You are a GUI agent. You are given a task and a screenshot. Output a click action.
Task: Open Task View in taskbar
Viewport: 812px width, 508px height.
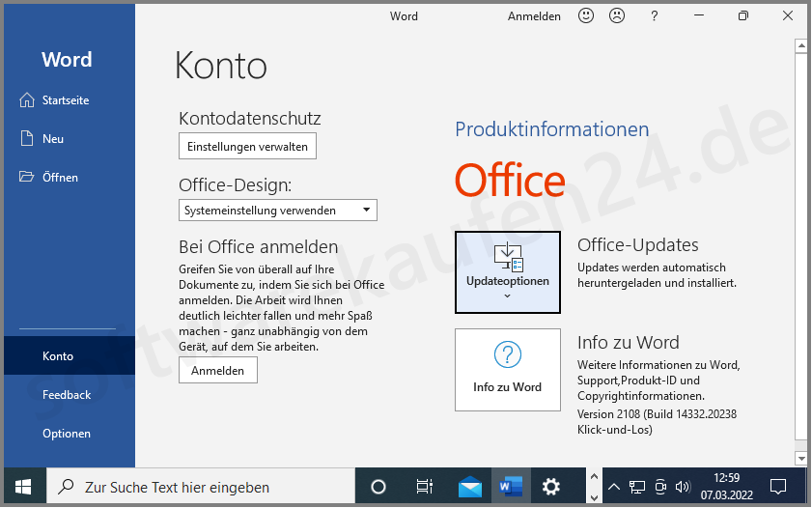[425, 487]
